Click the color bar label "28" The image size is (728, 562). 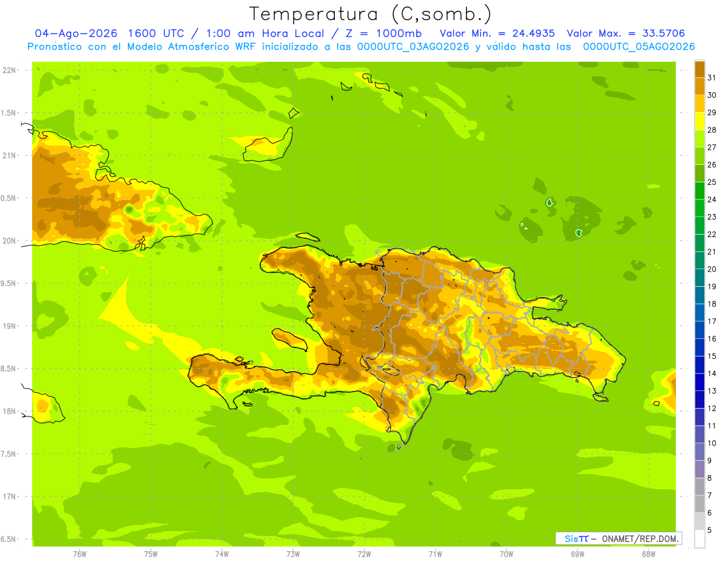click(x=712, y=130)
